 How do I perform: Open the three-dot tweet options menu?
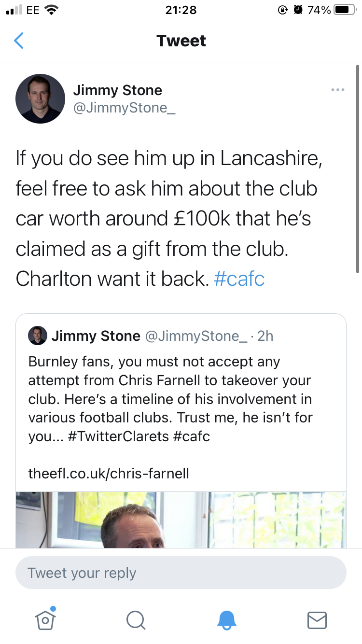tap(337, 90)
